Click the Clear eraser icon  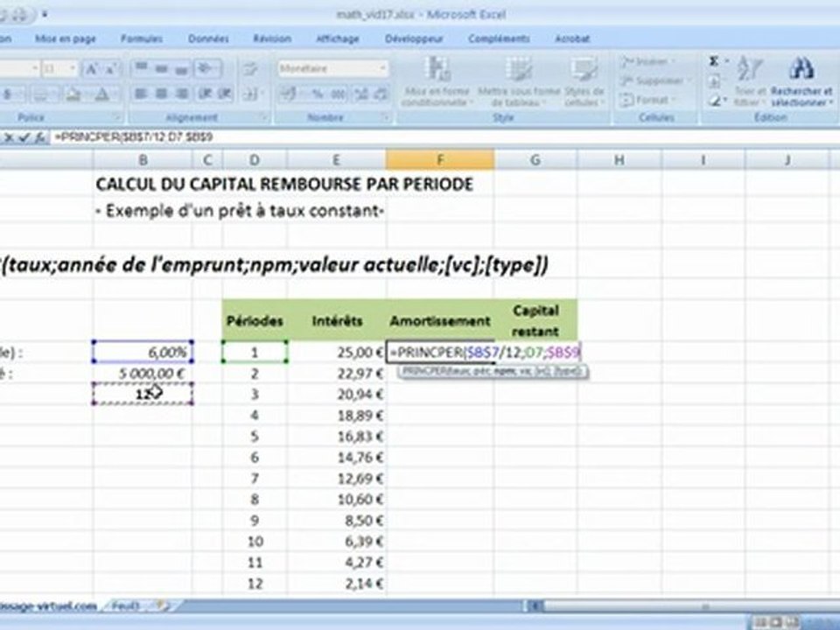point(714,100)
